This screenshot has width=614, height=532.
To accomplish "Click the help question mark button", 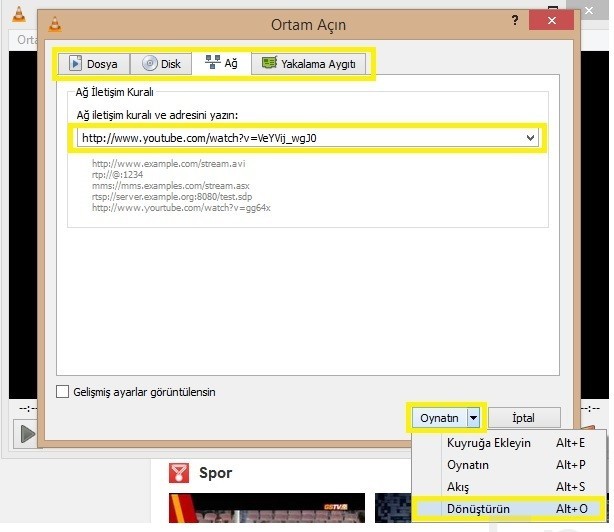I will coord(515,20).
